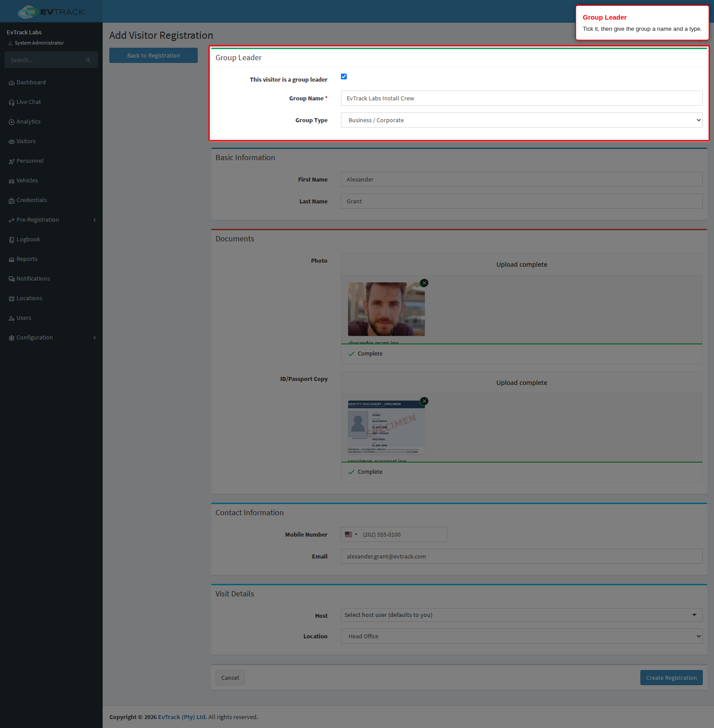
Task: Click the Reports sidebar icon
Action: [12, 260]
